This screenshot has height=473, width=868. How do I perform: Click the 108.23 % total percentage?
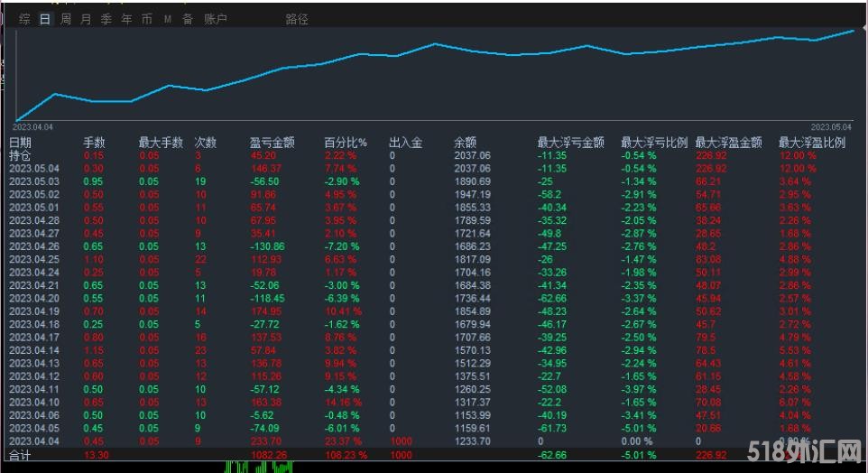[x=346, y=455]
